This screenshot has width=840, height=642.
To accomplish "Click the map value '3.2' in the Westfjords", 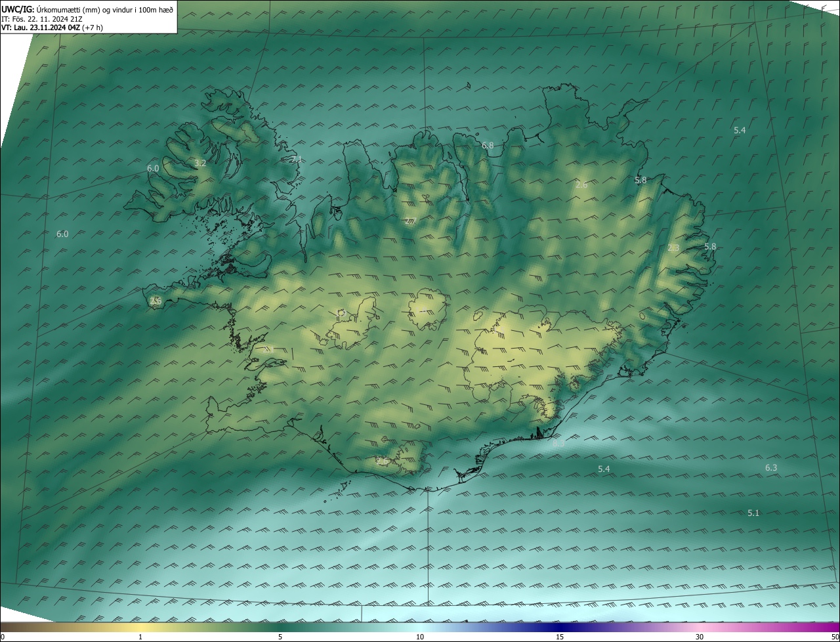I will 201,163.
